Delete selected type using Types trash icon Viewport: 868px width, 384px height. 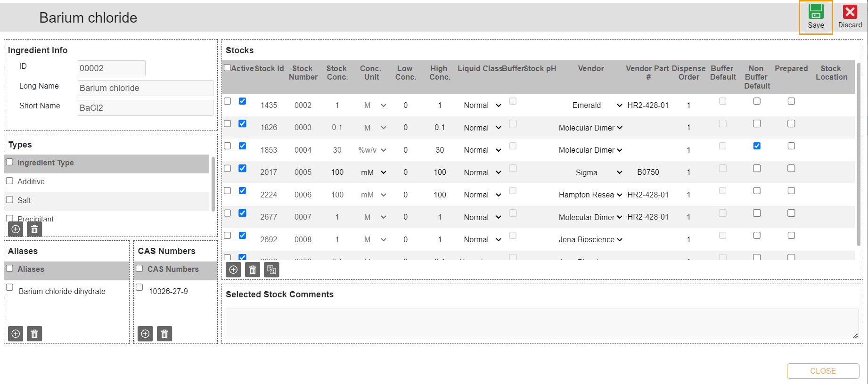[x=34, y=229]
